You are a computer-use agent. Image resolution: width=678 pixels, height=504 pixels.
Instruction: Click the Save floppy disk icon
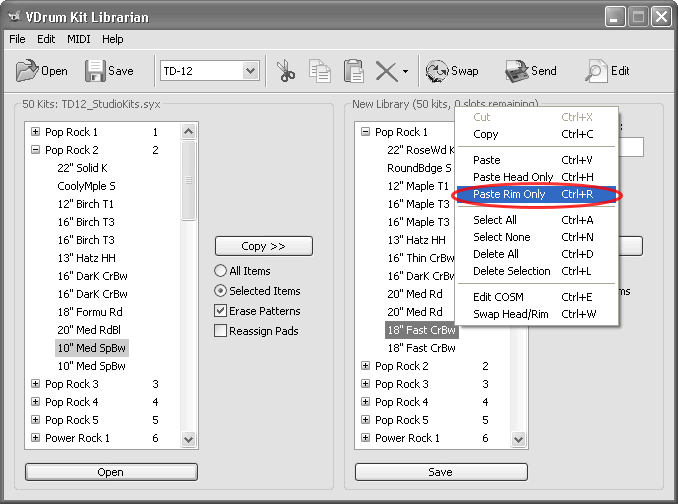coord(95,71)
